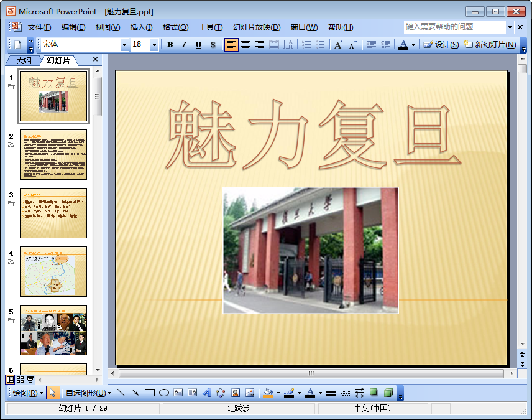
Task: Switch to Slide Sorter view icon
Action: (x=21, y=379)
